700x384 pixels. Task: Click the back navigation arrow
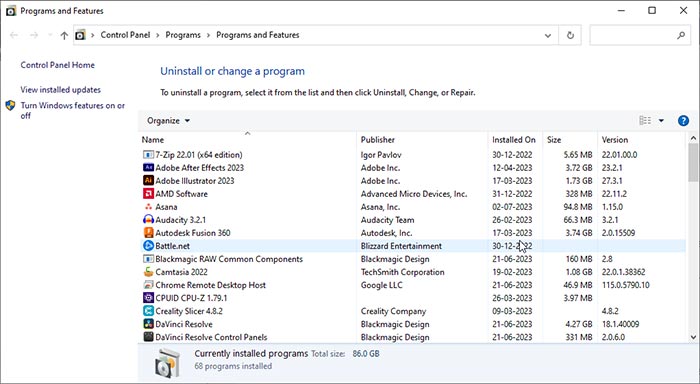coord(14,35)
